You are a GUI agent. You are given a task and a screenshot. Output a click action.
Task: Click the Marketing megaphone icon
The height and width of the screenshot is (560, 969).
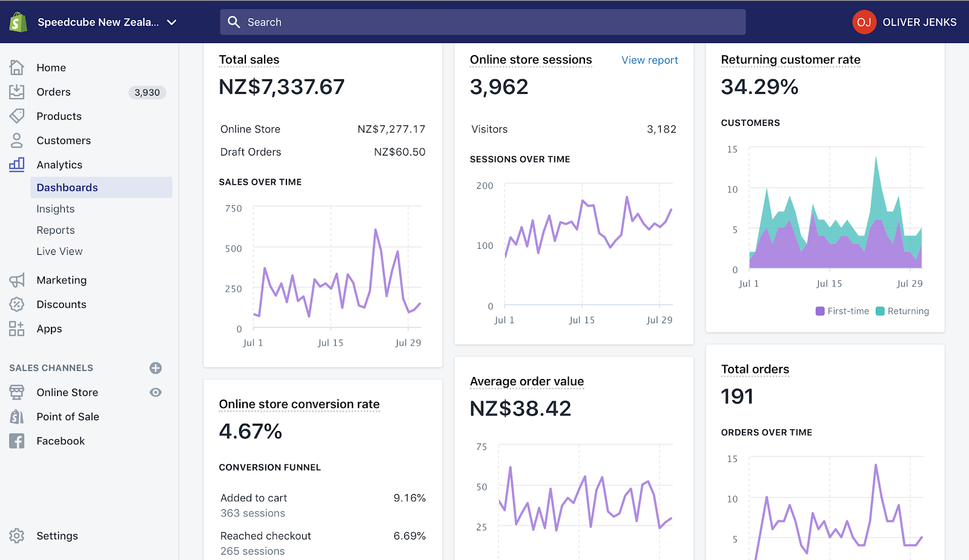[x=17, y=280]
